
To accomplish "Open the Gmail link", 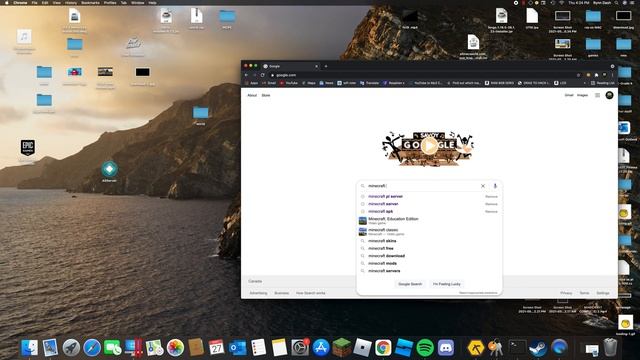I will point(569,95).
